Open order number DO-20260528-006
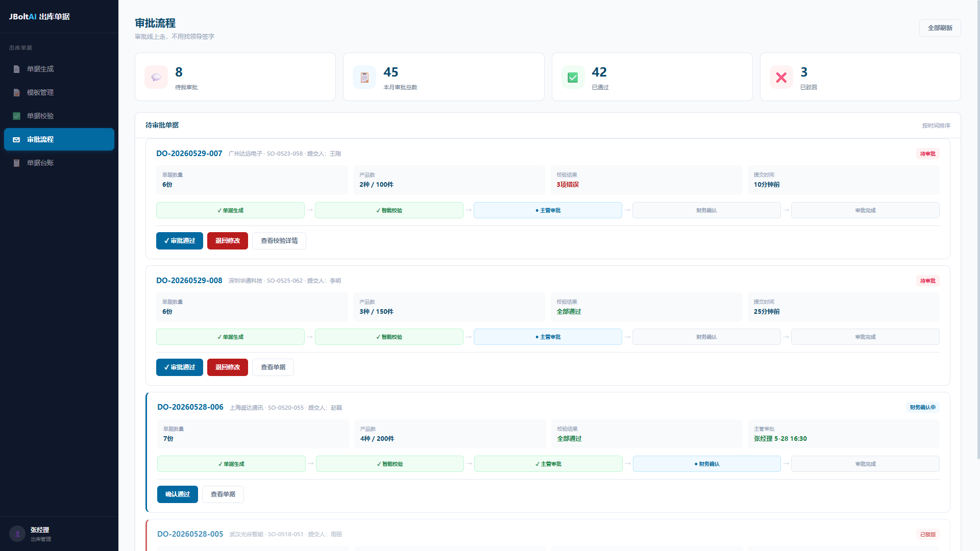The image size is (980, 551). coord(190,407)
